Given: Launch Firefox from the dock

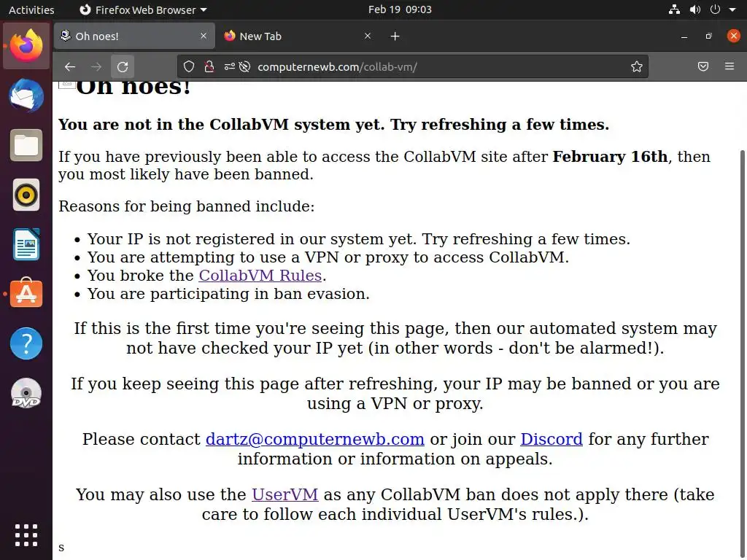Looking at the screenshot, I should pos(26,46).
